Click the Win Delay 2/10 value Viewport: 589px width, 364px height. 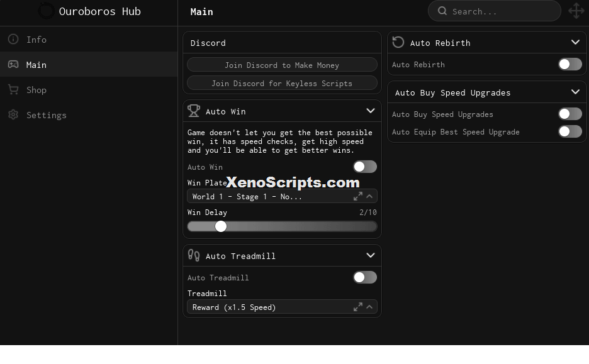[368, 212]
